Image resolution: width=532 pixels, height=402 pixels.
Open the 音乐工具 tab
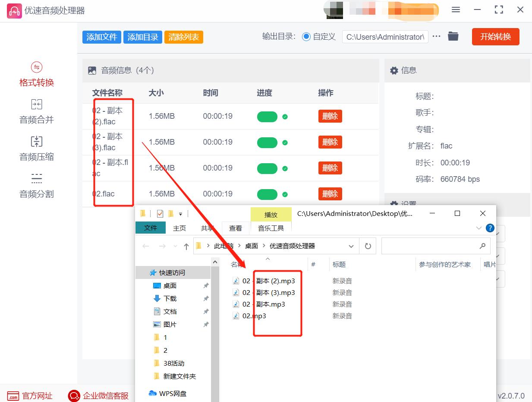271,228
